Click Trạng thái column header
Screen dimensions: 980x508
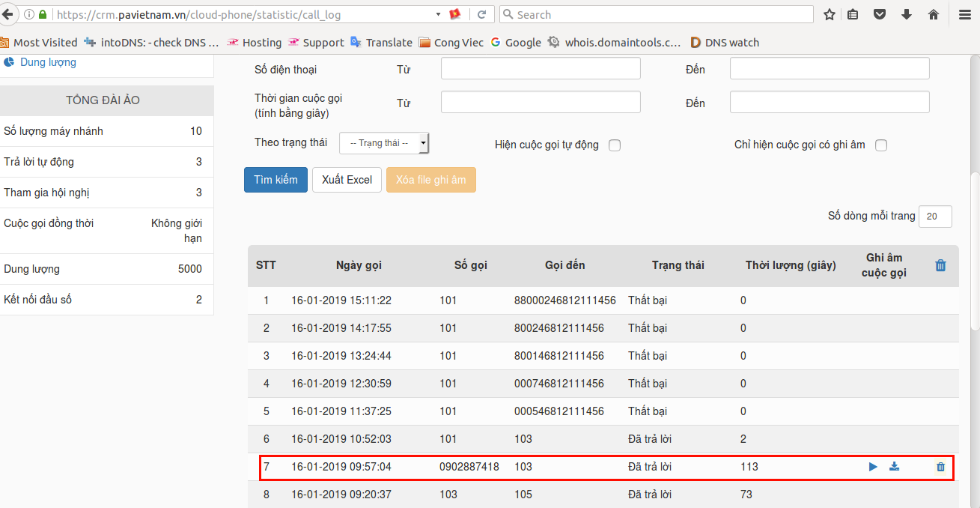pos(678,265)
